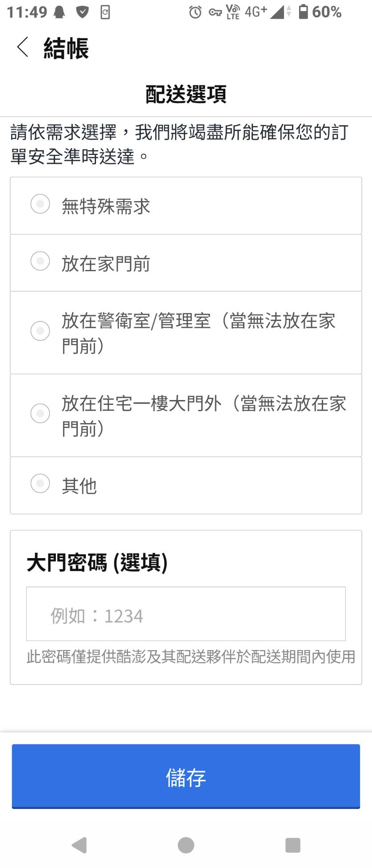Image resolution: width=372 pixels, height=868 pixels.
Task: Tap the notification bell status icon
Action: tap(59, 12)
